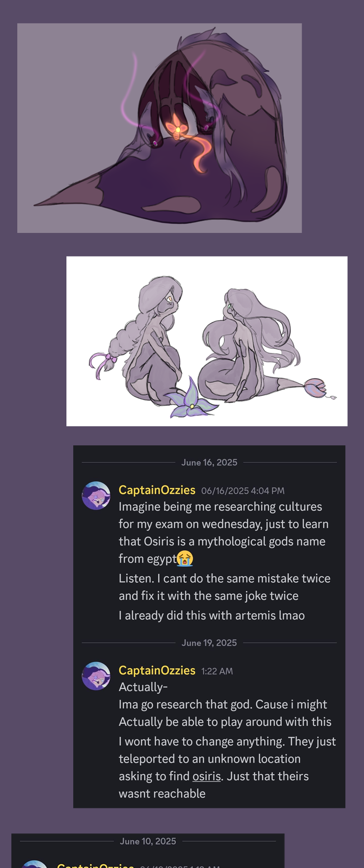
Task: Click CaptainOzzies username at 1:22 AM message
Action: pos(157,671)
